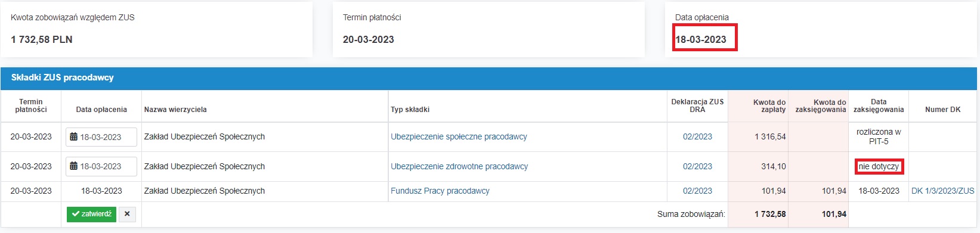
Task: Click calendar icon in first payment date field
Action: pyautogui.click(x=74, y=137)
